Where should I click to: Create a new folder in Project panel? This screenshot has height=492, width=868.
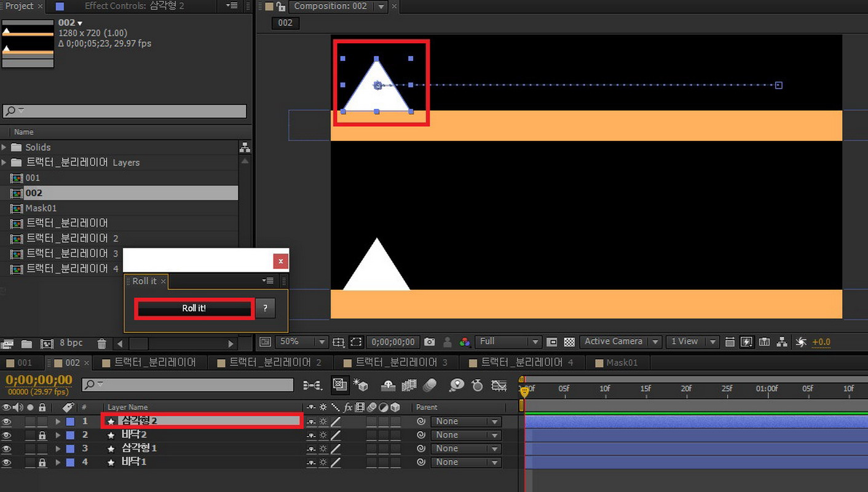pyautogui.click(x=27, y=344)
